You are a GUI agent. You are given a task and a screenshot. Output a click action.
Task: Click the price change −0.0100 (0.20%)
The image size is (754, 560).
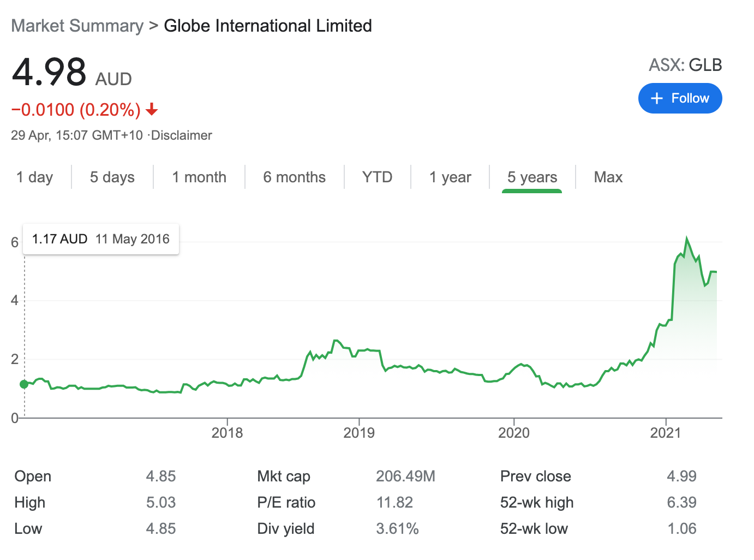(76, 110)
